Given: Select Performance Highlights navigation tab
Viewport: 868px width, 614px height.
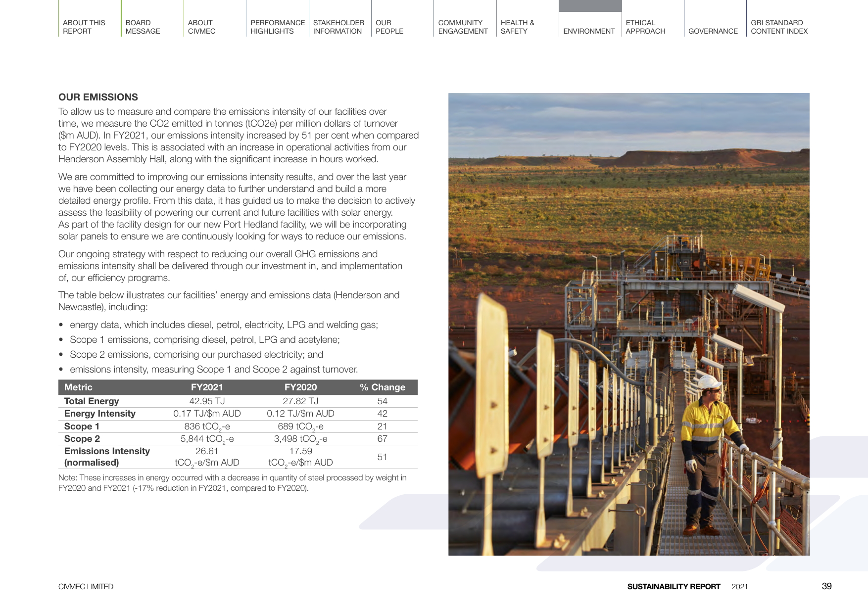Looking at the screenshot, I should click(x=278, y=27).
